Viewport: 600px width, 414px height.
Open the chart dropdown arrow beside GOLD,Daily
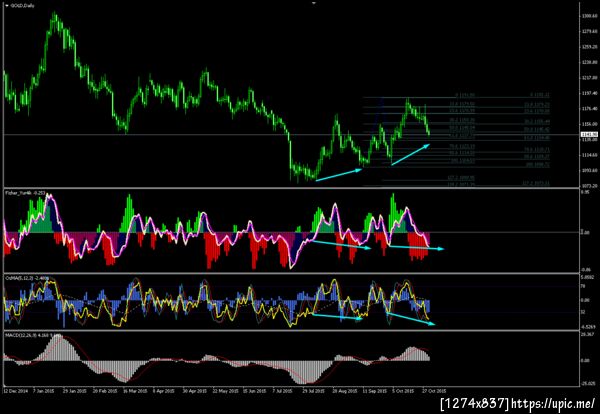coord(7,6)
